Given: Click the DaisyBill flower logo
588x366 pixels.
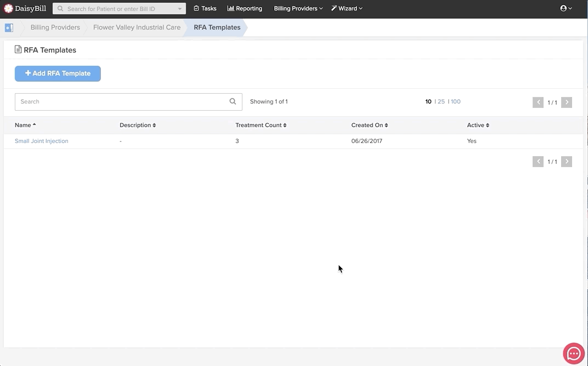Looking at the screenshot, I should click(8, 8).
